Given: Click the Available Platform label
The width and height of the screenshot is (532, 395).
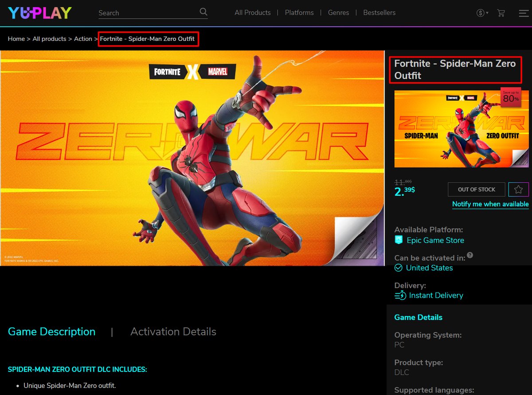Looking at the screenshot, I should click(x=429, y=229).
